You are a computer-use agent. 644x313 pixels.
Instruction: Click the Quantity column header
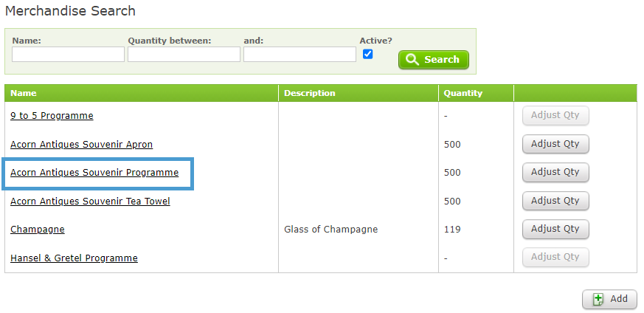point(463,93)
